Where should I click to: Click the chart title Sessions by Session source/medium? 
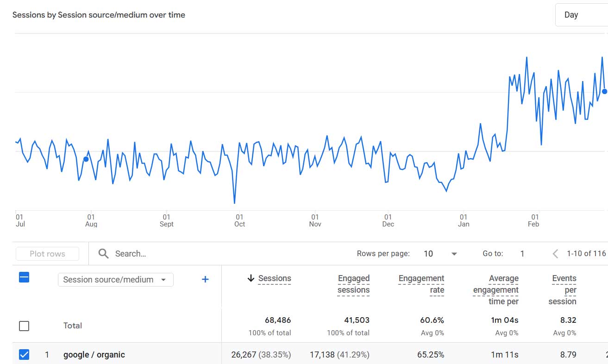pyautogui.click(x=99, y=15)
